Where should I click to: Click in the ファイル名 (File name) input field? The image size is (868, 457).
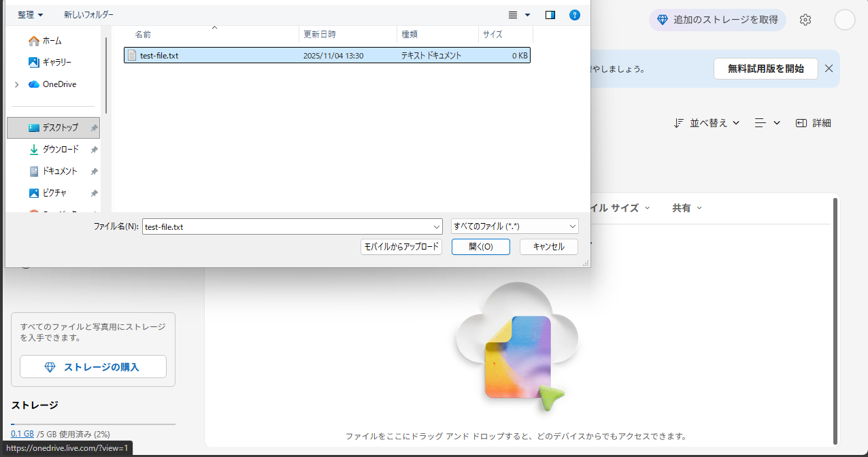click(x=286, y=226)
